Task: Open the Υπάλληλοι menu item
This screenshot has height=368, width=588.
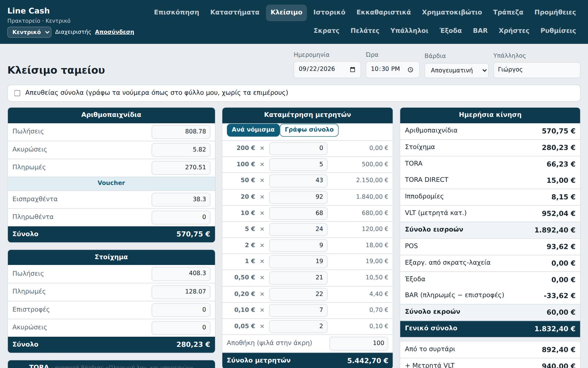Action: pyautogui.click(x=409, y=31)
